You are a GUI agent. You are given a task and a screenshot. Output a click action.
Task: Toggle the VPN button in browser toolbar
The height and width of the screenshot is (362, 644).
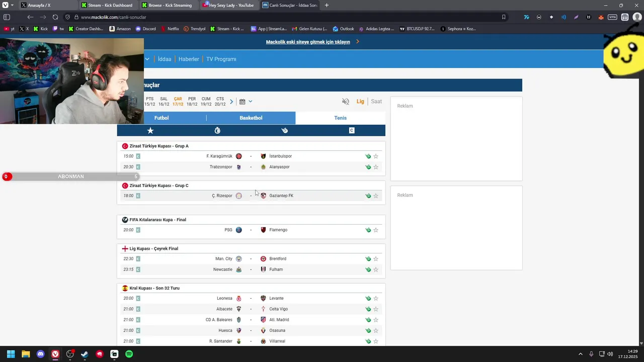tap(612, 17)
